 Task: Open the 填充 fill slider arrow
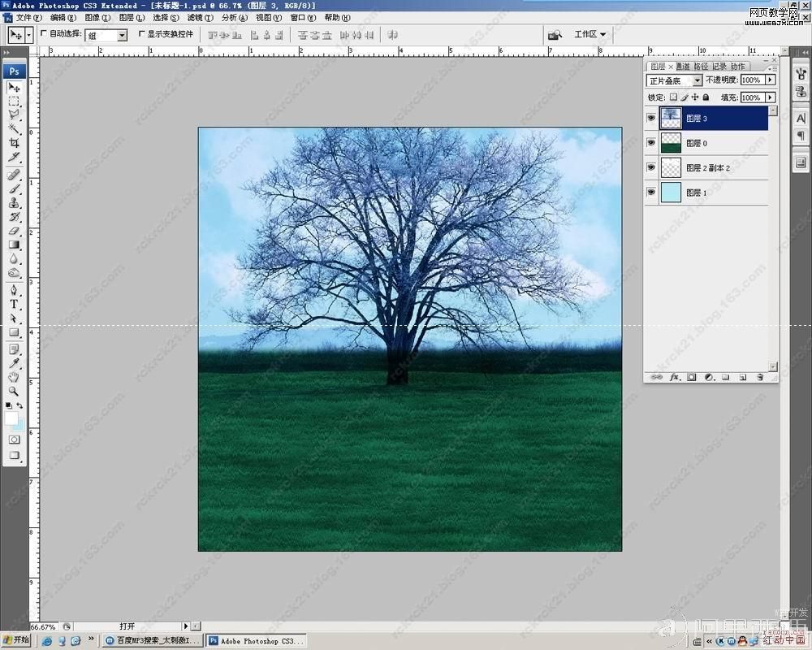tap(771, 97)
